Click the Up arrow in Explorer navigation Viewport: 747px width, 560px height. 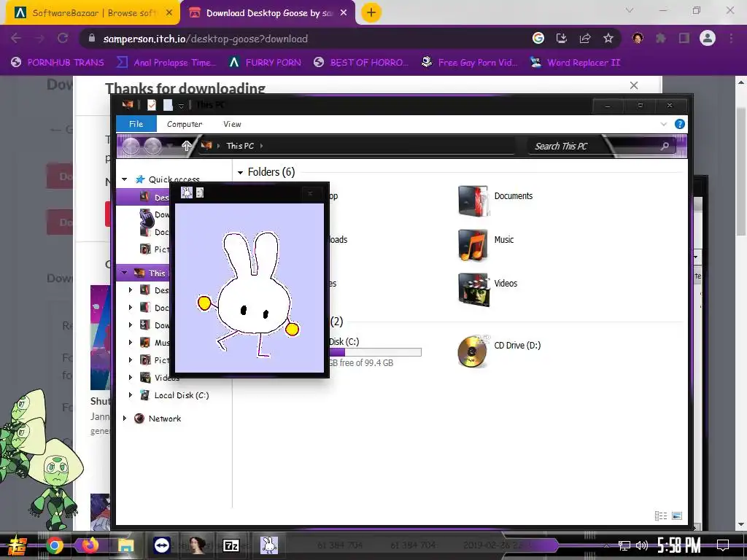(186, 146)
